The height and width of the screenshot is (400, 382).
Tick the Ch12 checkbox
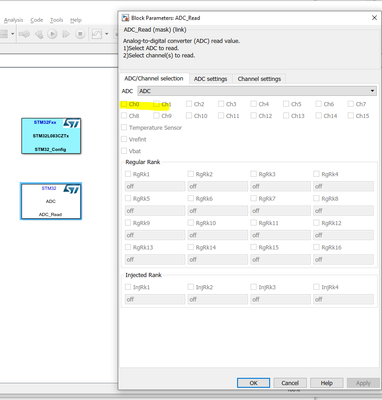(x=253, y=116)
